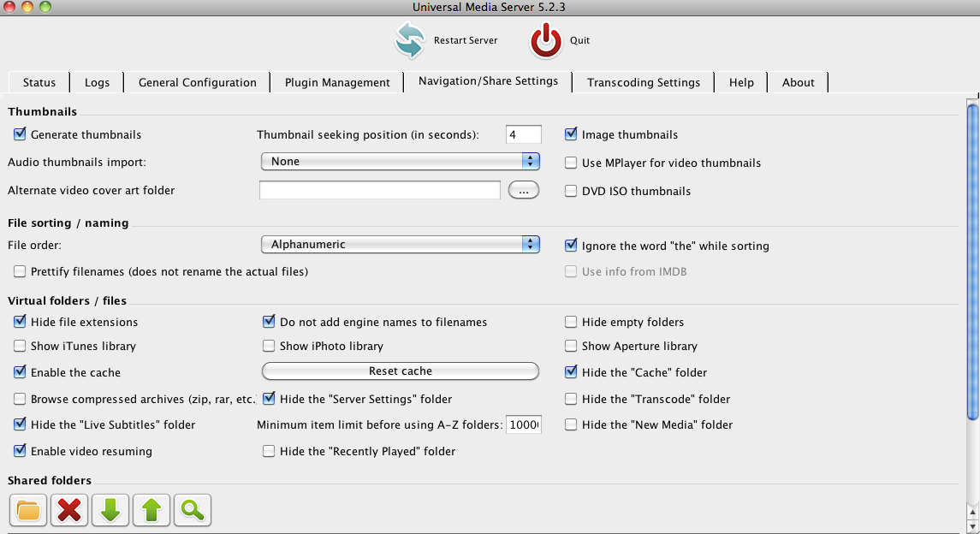Open the About tab
Image resolution: width=980 pixels, height=534 pixels.
point(799,82)
